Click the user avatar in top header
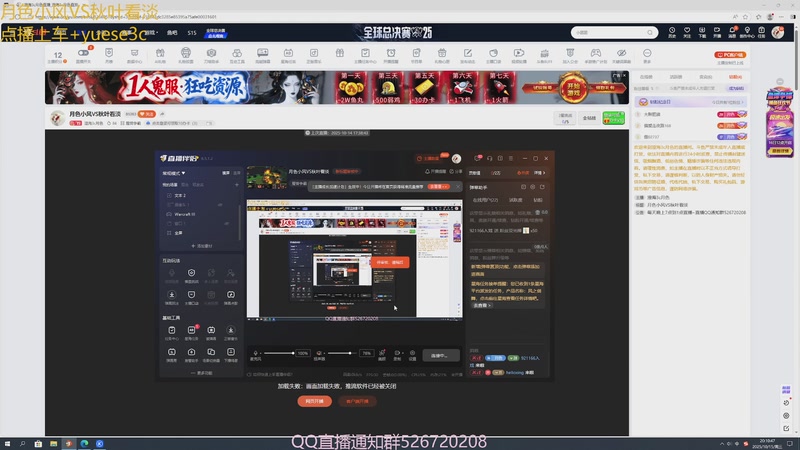Image resolution: width=800 pixels, height=450 pixels. pos(778,32)
